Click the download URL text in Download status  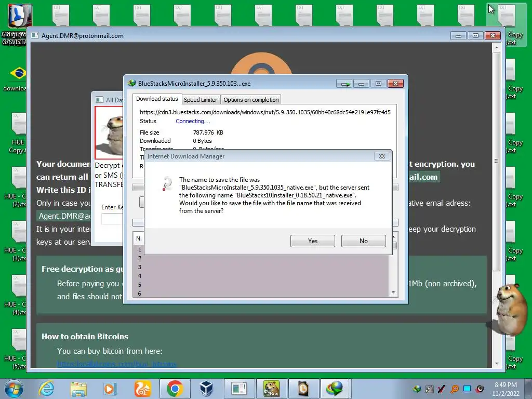click(x=265, y=112)
